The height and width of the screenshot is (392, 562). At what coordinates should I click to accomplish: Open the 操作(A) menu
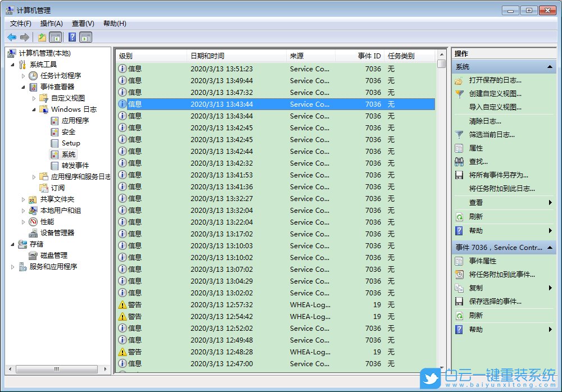52,23
